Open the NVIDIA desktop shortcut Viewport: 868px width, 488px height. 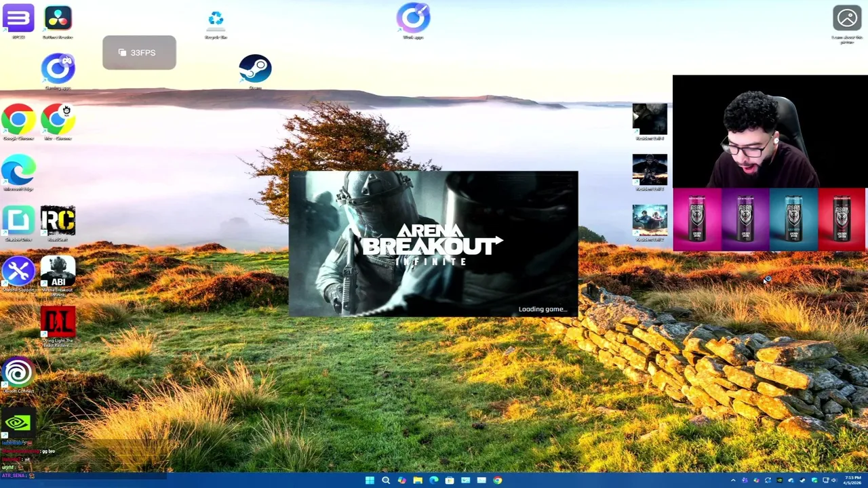click(x=18, y=423)
